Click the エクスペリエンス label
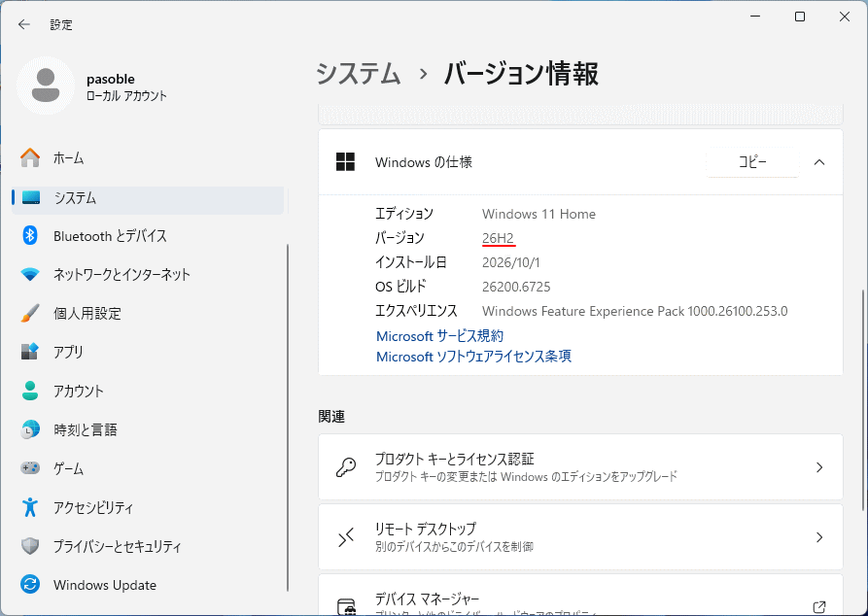 [x=416, y=311]
